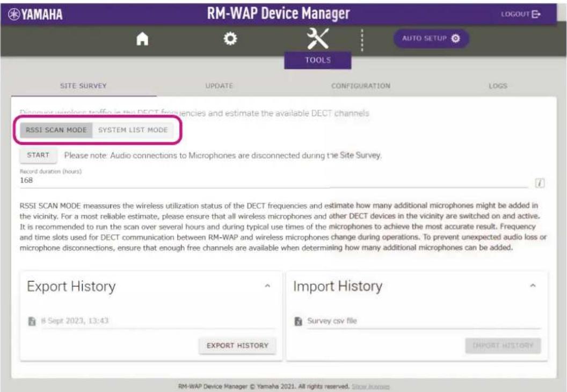Click the TOOLS label tab
567x392 pixels.
[317, 60]
